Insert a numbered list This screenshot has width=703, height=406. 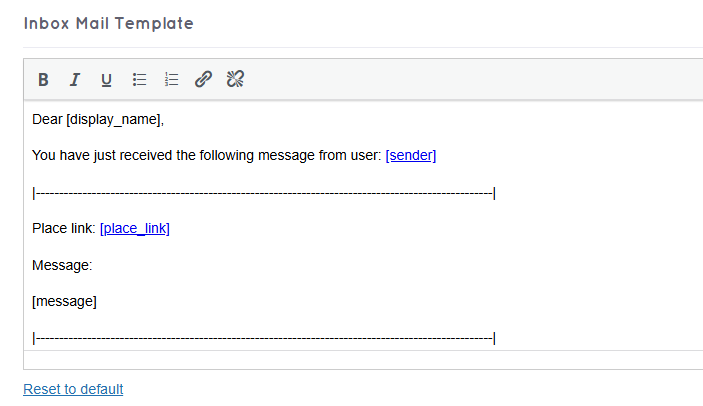(171, 80)
